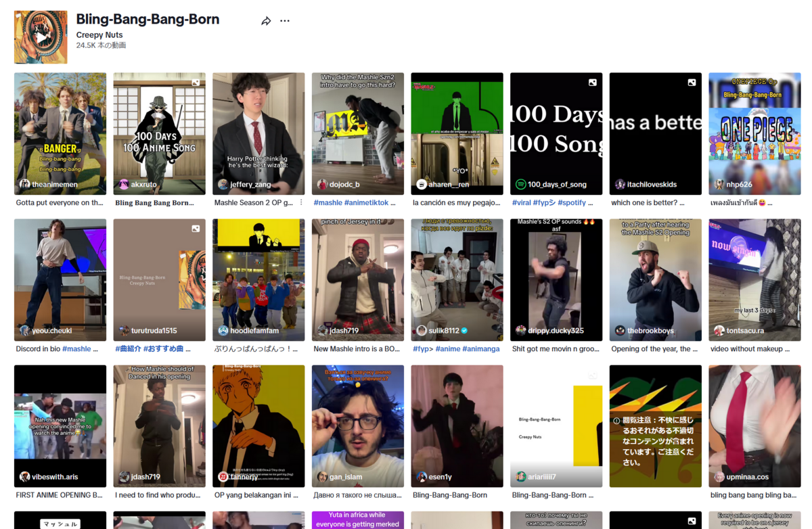Click the #animetiktok hashtag
This screenshot has width=812, height=529.
coord(366,202)
